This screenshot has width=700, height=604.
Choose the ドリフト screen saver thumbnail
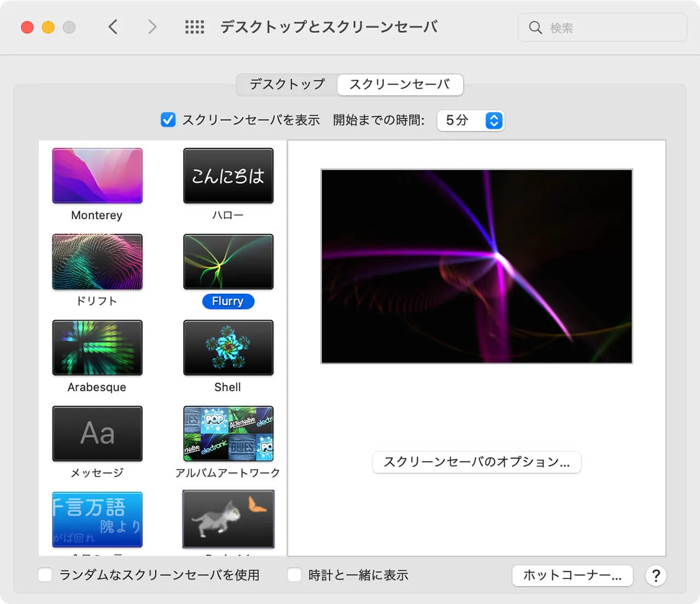(97, 262)
